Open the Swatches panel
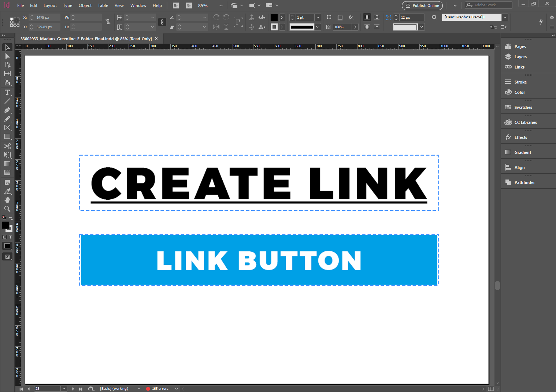 coord(523,107)
